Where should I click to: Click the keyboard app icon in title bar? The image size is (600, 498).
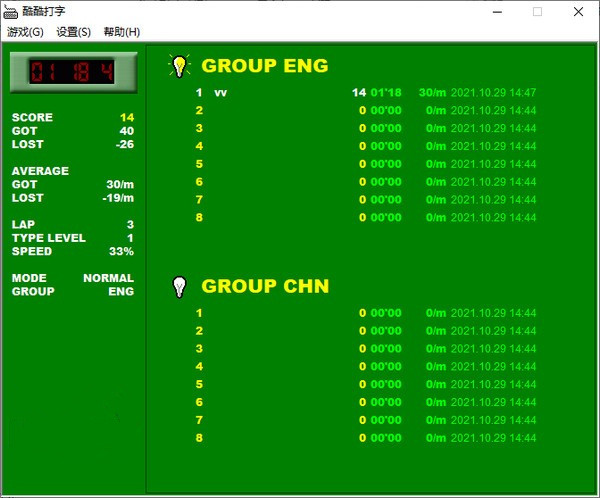pos(10,12)
